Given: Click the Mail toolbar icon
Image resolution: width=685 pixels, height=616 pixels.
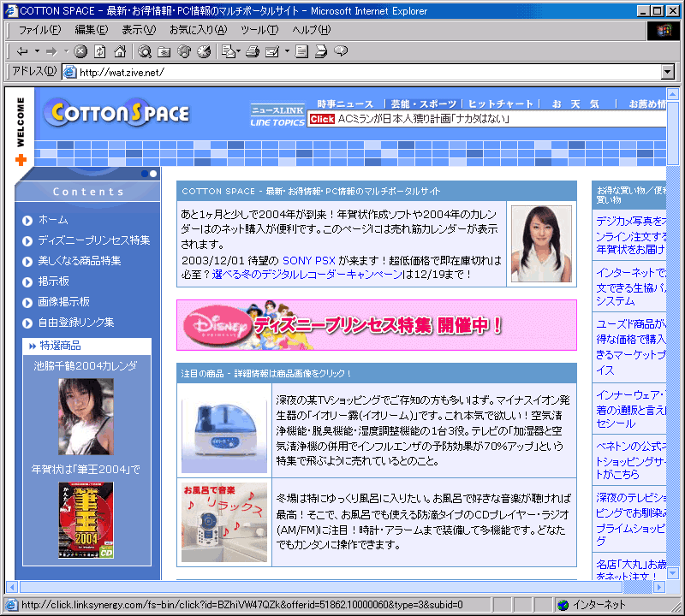Looking at the screenshot, I should (x=229, y=51).
